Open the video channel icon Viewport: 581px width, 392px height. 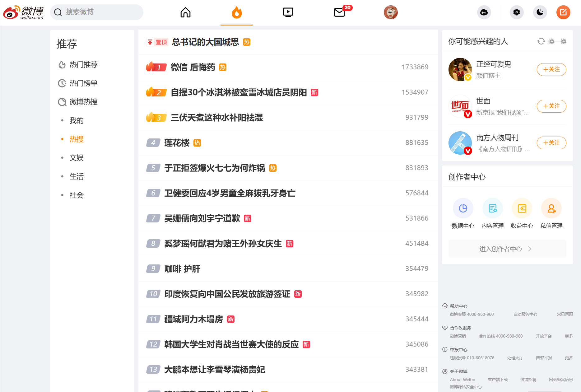(x=288, y=12)
